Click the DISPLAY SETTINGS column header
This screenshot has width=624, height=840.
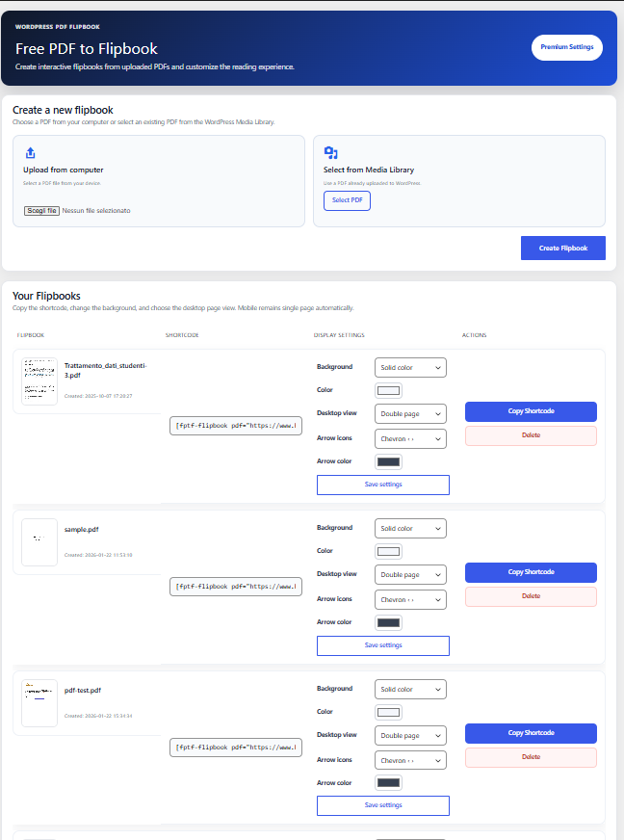(x=339, y=335)
